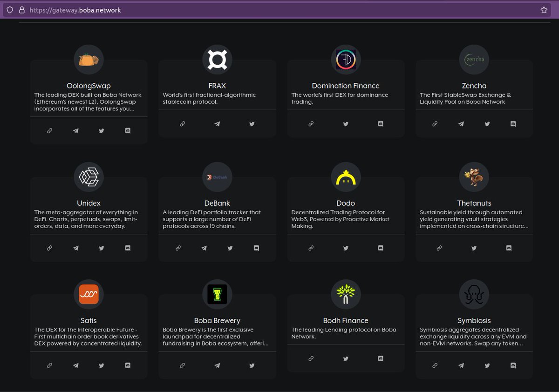Open DeBank Discord icon
Image resolution: width=559 pixels, height=392 pixels.
256,248
